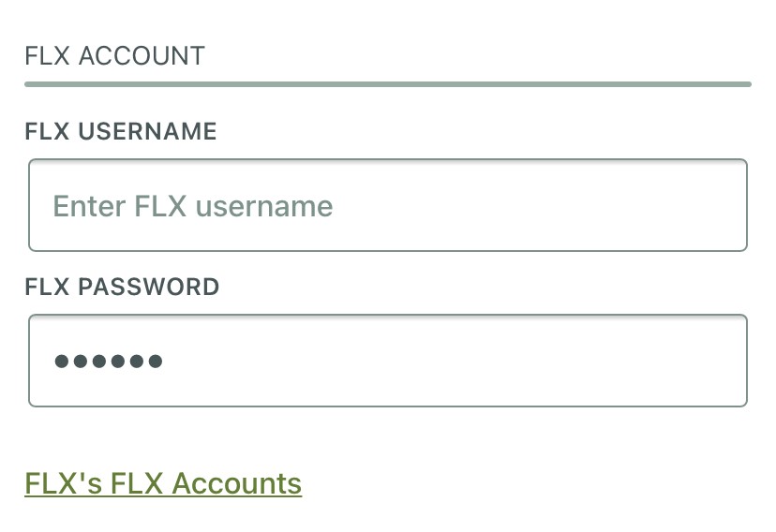The width and height of the screenshot is (776, 532).
Task: Select the FLX ACCOUNT section heading
Action: 114,56
